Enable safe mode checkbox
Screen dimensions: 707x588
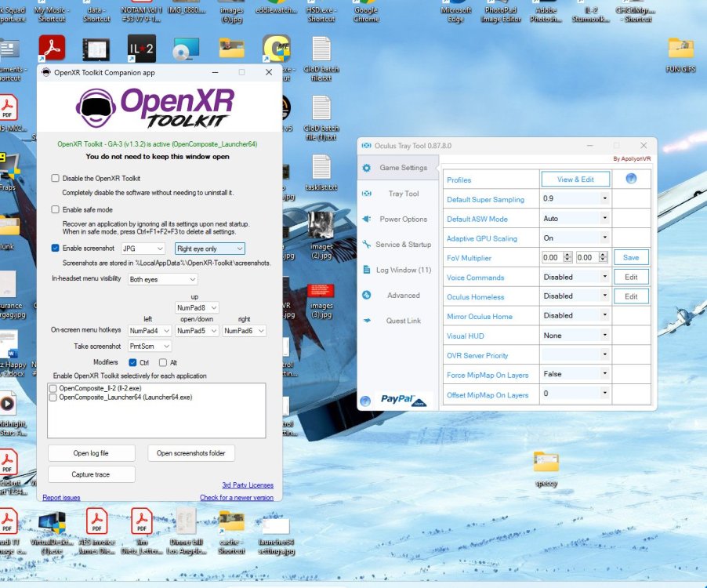[55, 209]
